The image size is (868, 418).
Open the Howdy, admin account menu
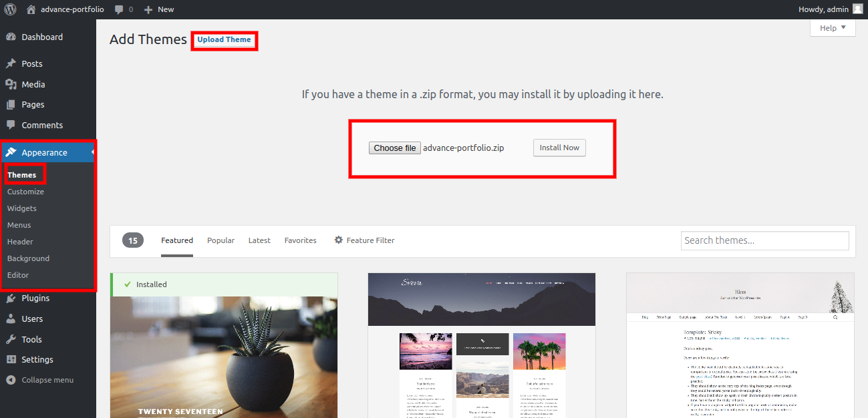(x=831, y=9)
